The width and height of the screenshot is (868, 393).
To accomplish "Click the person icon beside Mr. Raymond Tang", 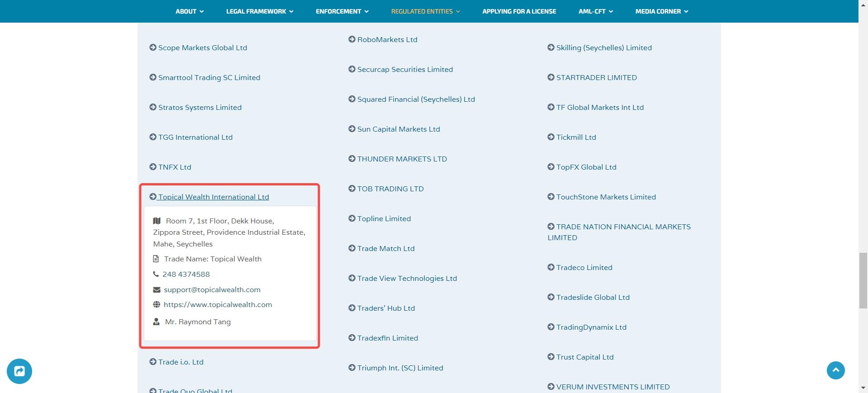I will click(156, 322).
